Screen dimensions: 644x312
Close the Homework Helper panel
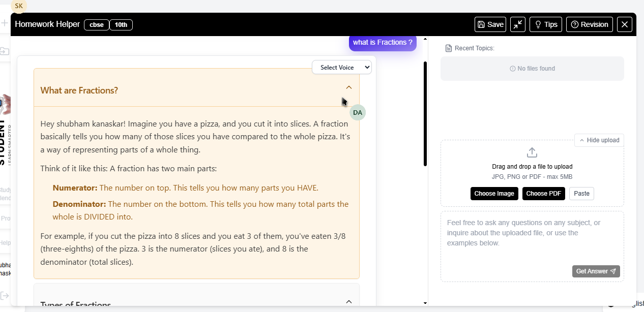point(625,24)
